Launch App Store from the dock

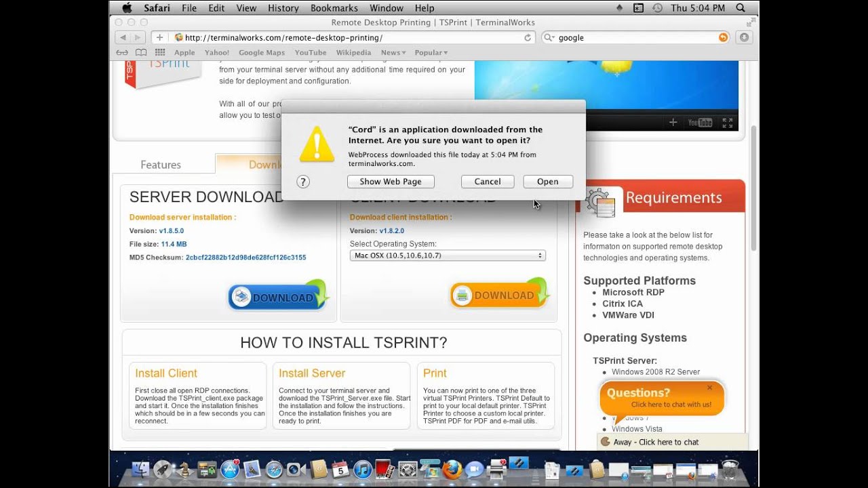pos(230,469)
